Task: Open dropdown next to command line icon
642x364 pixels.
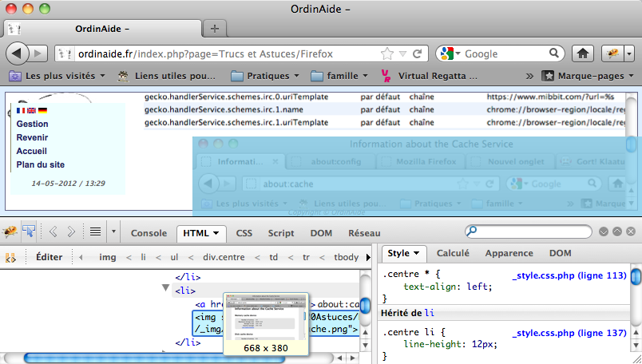Action: click(x=113, y=231)
